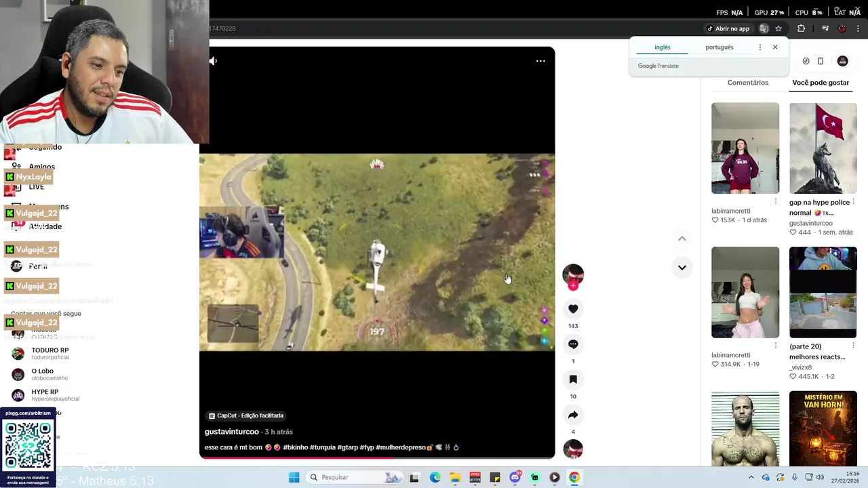The height and width of the screenshot is (488, 868).
Task: Open Task View in taskbar
Action: 414,477
